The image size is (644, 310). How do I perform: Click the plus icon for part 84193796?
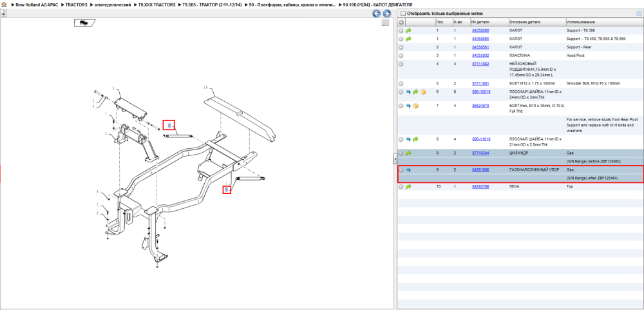tap(401, 187)
